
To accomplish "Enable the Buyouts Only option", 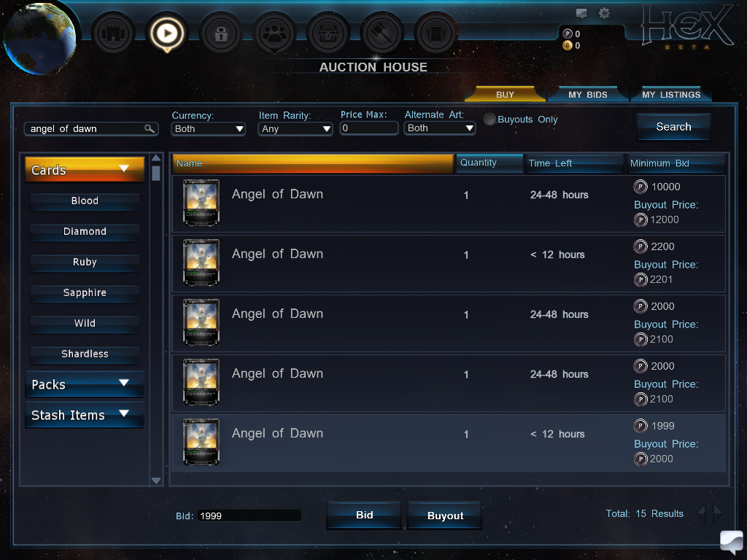I will [489, 120].
